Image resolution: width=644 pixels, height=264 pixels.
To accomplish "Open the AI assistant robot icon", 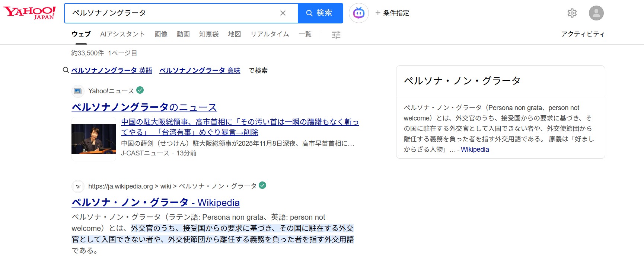I will coord(359,13).
